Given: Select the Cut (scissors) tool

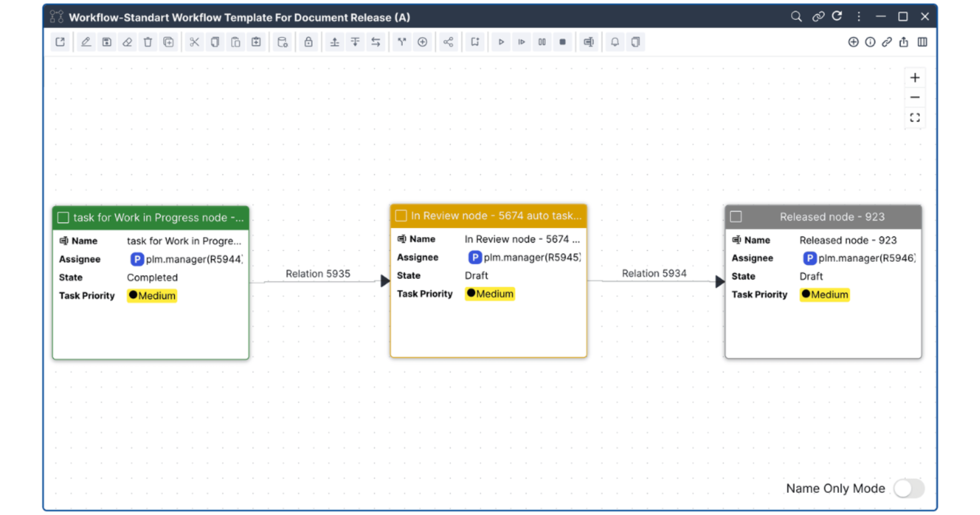Looking at the screenshot, I should [x=194, y=42].
